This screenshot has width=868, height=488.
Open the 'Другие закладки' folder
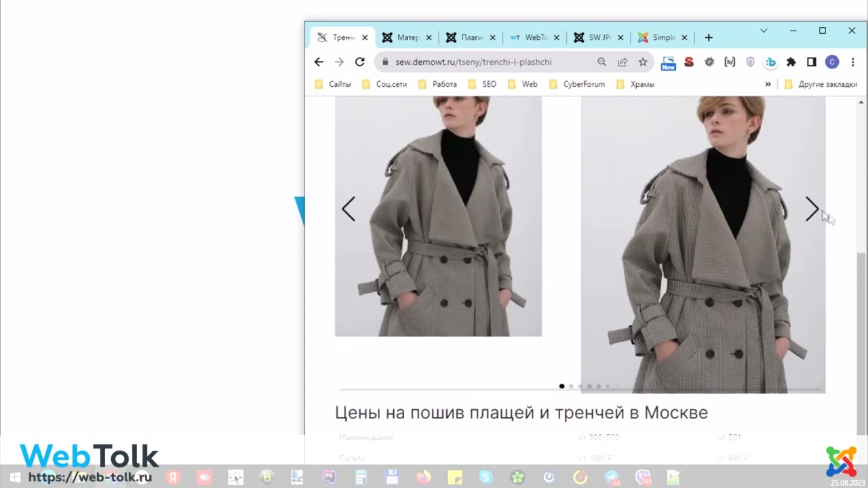click(821, 84)
